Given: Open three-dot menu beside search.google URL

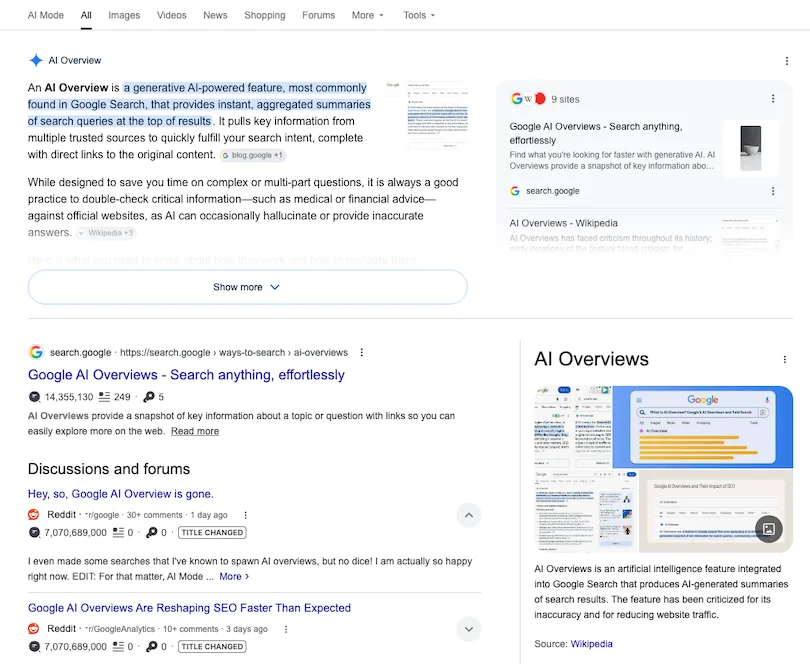Looking at the screenshot, I should [362, 352].
